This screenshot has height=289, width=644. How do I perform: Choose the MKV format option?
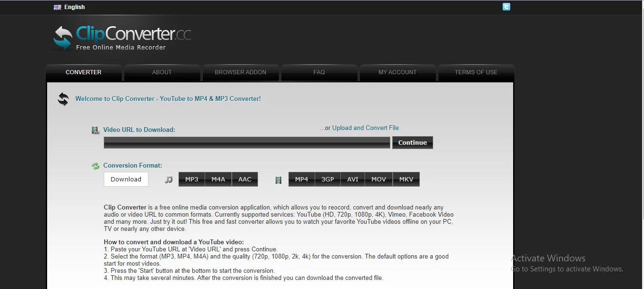tap(406, 179)
